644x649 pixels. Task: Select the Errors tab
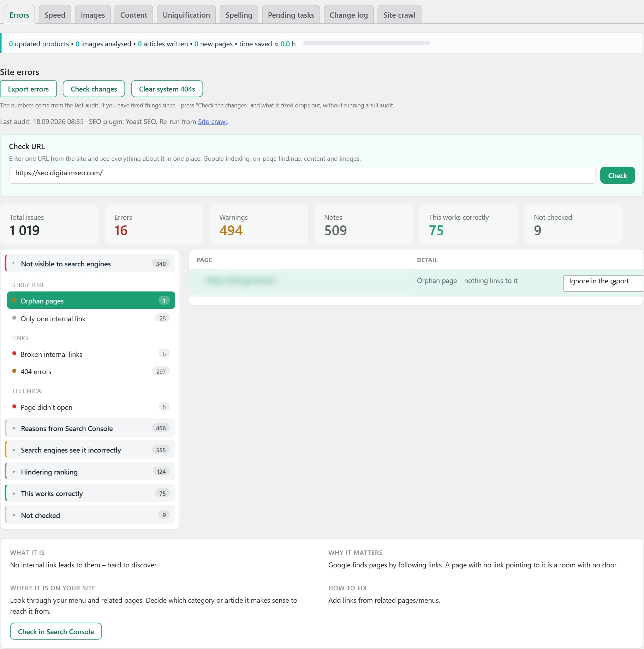pyautogui.click(x=19, y=15)
